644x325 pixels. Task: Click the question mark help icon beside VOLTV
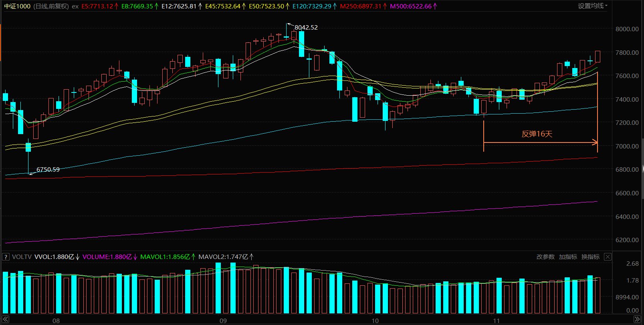[x=6, y=257]
